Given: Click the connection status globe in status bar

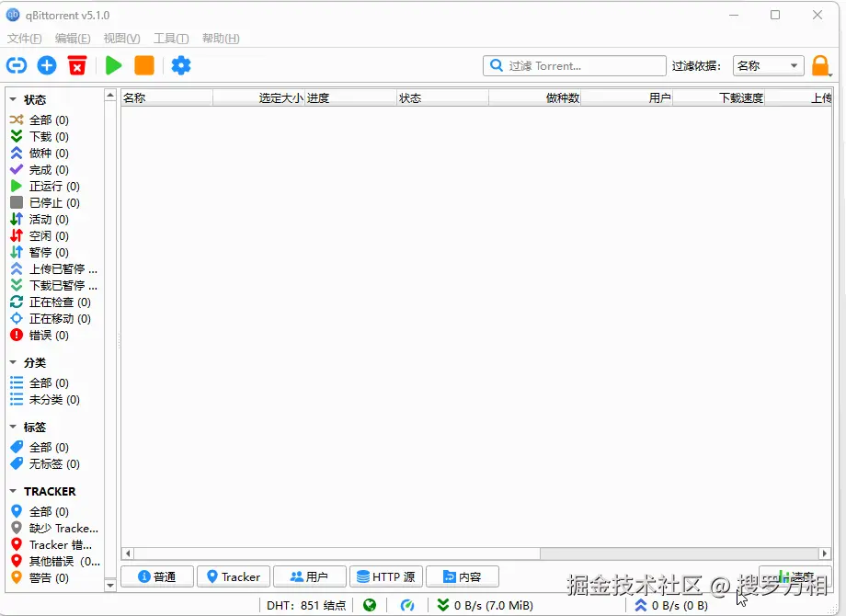Looking at the screenshot, I should pyautogui.click(x=370, y=605).
